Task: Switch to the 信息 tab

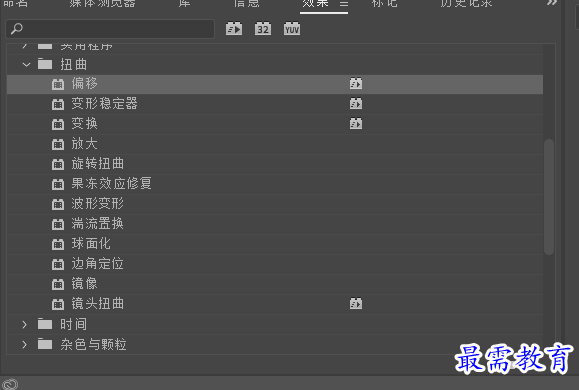Action: click(x=246, y=3)
